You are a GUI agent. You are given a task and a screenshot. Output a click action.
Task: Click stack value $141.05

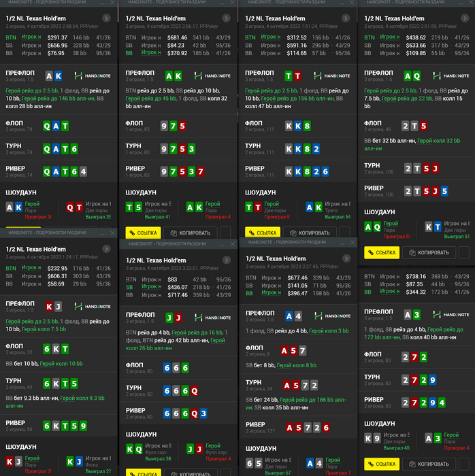297,286
